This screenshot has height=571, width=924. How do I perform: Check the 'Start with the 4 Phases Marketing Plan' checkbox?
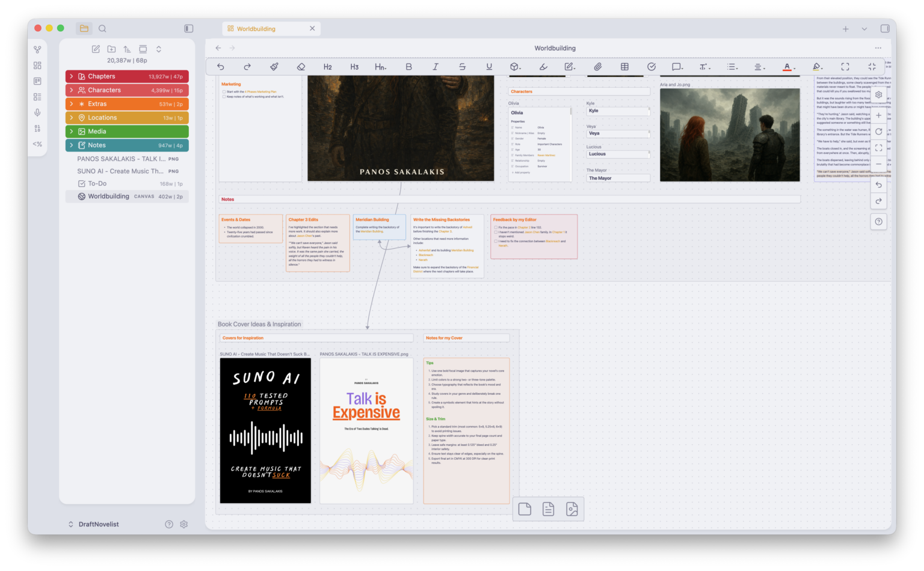(x=224, y=91)
